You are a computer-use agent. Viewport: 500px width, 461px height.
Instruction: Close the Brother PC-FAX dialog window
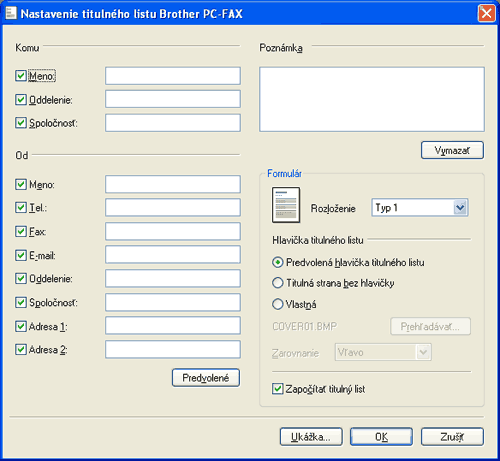click(487, 13)
